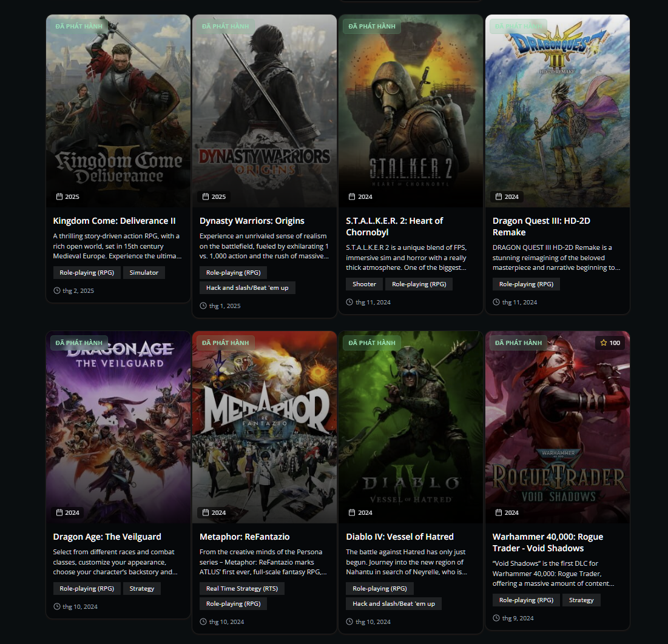The width and height of the screenshot is (668, 644).
Task: Select Real Time Strategy (RTS) tag
Action: pos(241,589)
